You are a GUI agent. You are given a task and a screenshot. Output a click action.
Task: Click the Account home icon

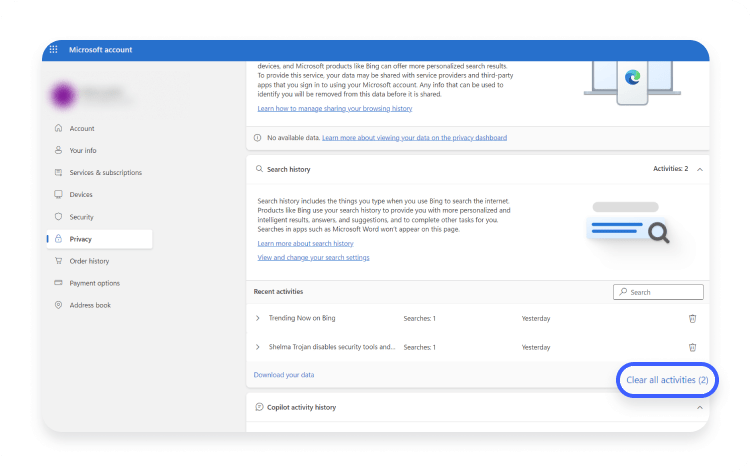(x=58, y=128)
